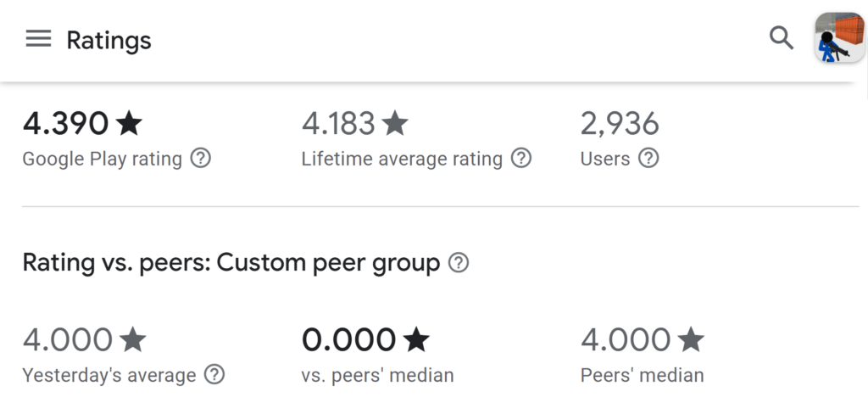The image size is (868, 403).
Task: Click the Ratings page title
Action: 108,40
